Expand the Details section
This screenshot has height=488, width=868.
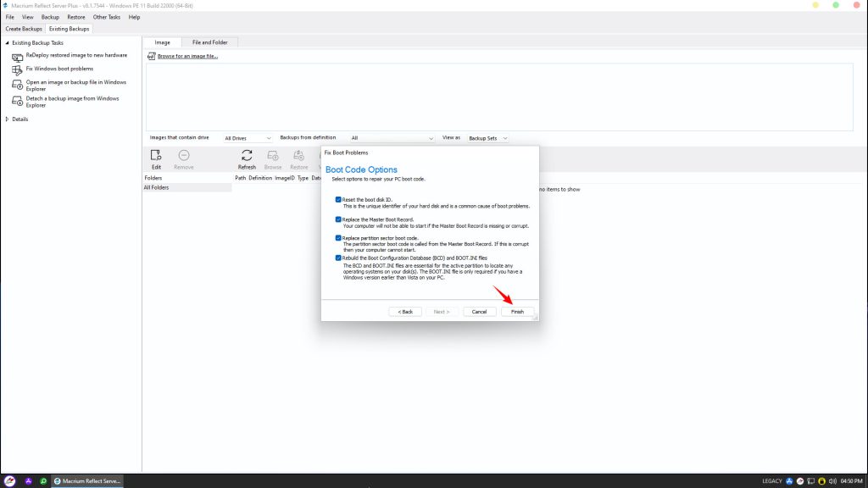(7, 119)
